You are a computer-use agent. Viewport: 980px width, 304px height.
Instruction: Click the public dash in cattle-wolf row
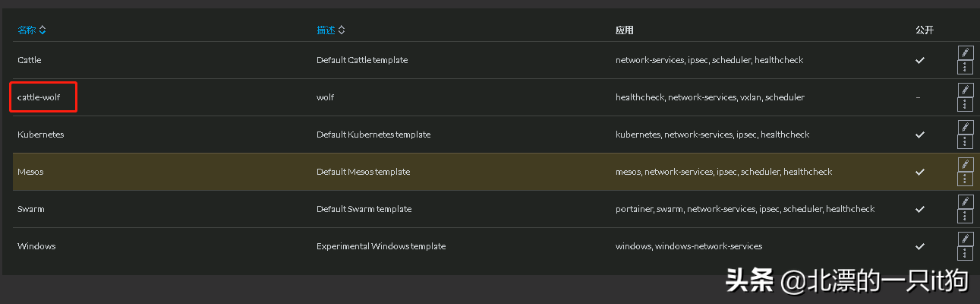click(918, 97)
